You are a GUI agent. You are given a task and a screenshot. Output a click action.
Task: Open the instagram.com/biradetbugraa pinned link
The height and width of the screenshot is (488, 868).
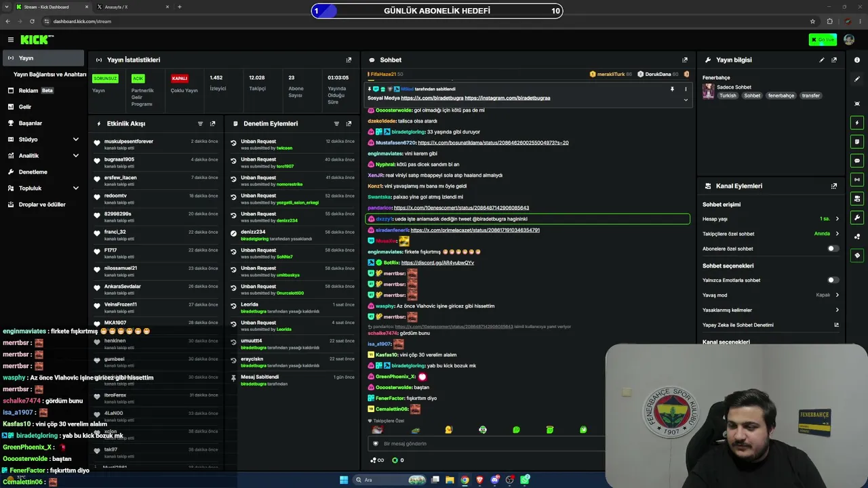(x=507, y=98)
